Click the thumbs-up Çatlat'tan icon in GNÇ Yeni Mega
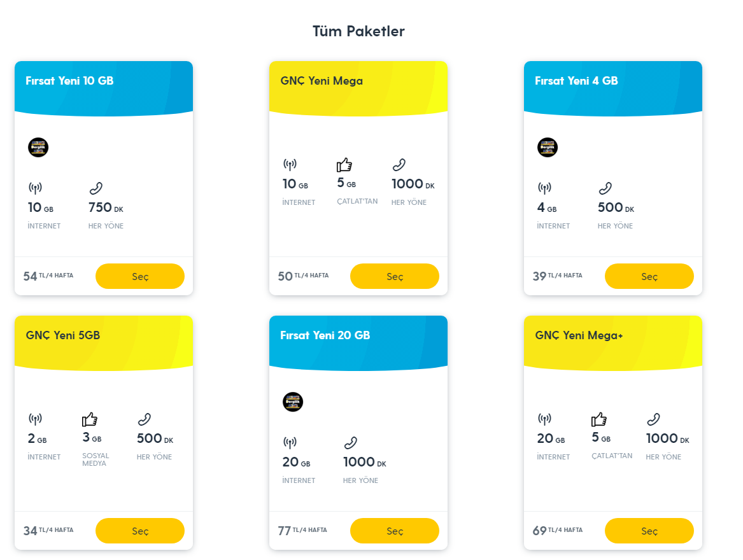This screenshot has width=743, height=560. [x=344, y=165]
